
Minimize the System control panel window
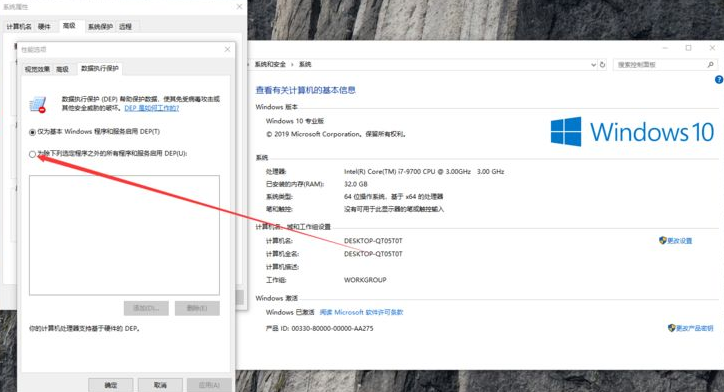point(665,48)
